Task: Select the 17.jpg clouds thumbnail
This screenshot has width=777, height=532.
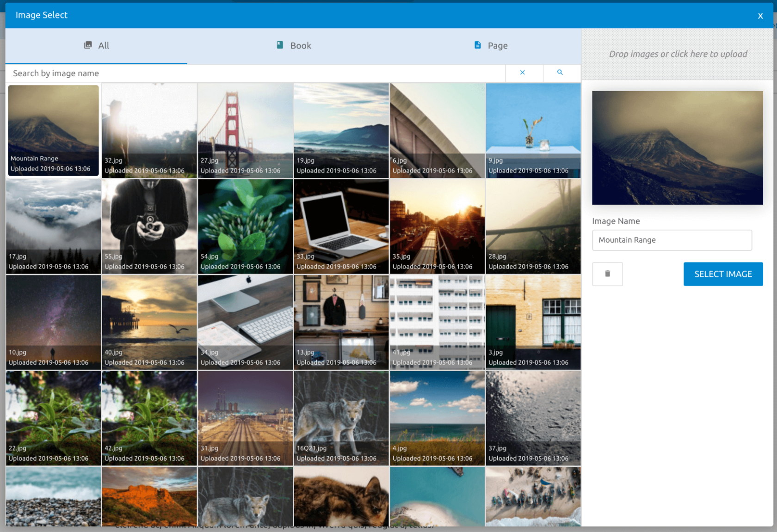Action: (53, 226)
